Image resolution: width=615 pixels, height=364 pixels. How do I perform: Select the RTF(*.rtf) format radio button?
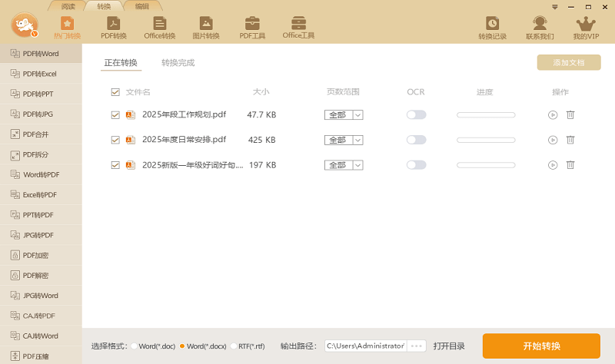pyautogui.click(x=234, y=346)
